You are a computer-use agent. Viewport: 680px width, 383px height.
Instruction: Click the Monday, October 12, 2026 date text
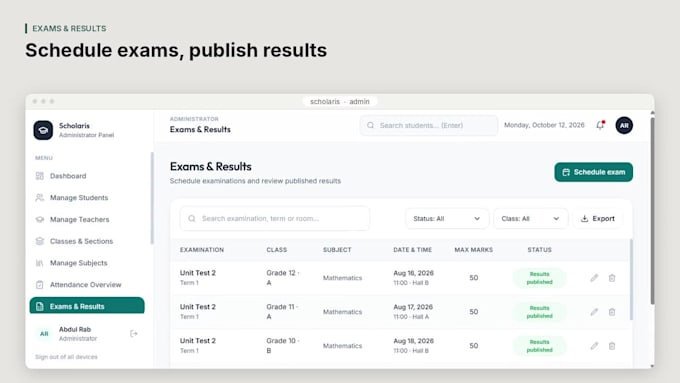coord(544,125)
